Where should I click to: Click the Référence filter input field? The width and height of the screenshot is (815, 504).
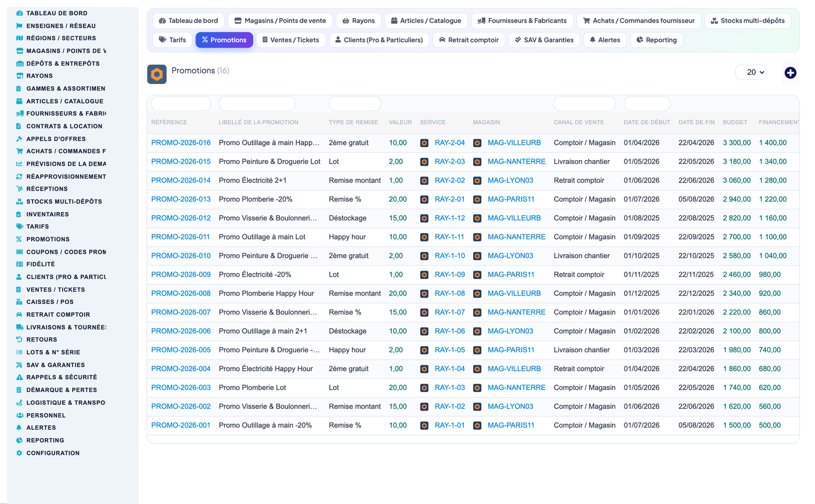point(181,104)
